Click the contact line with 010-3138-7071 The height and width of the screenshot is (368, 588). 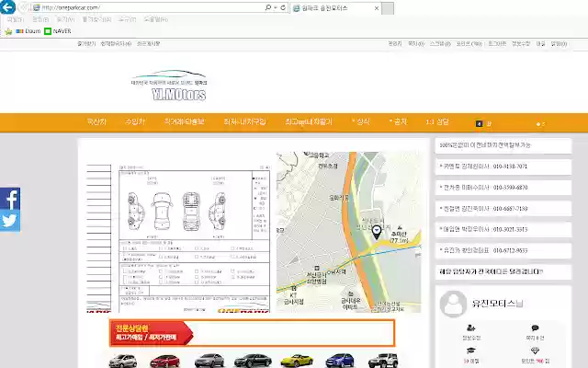(503, 167)
